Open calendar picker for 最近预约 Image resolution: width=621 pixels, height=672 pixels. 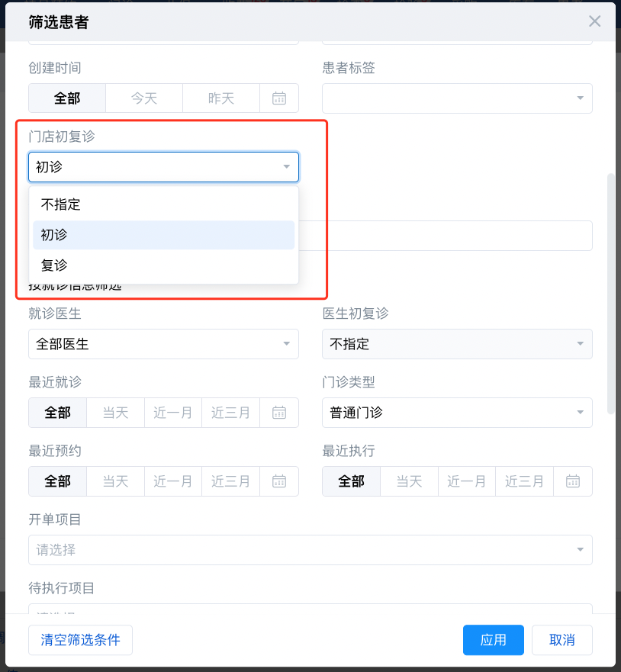279,481
